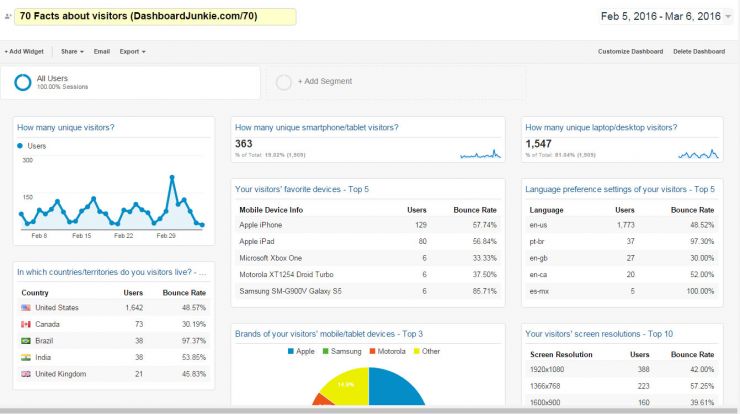Click the 'United States' country name
The image size is (740, 414).
[x=57, y=308]
